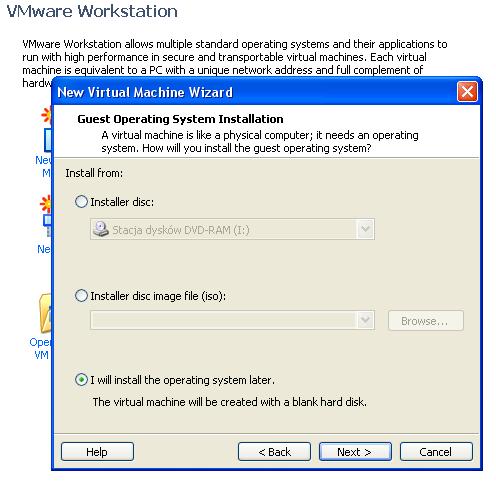Proceed with the Next button

355,452
